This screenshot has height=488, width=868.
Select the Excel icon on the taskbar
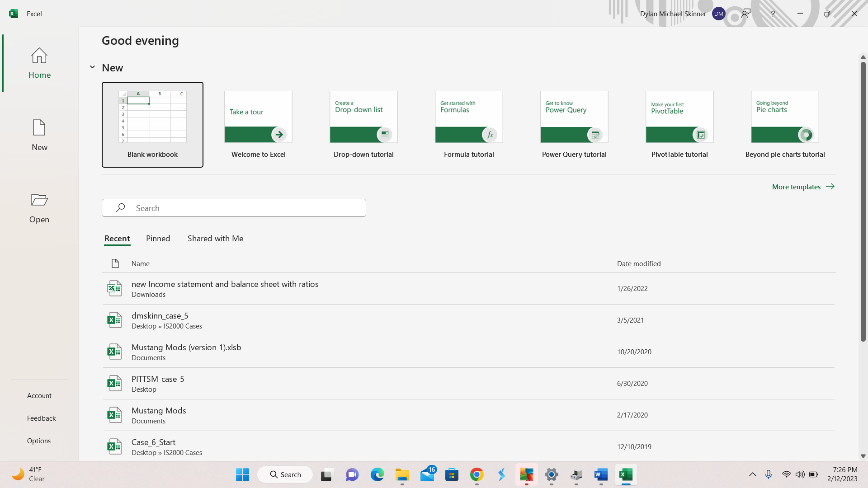[x=626, y=475]
